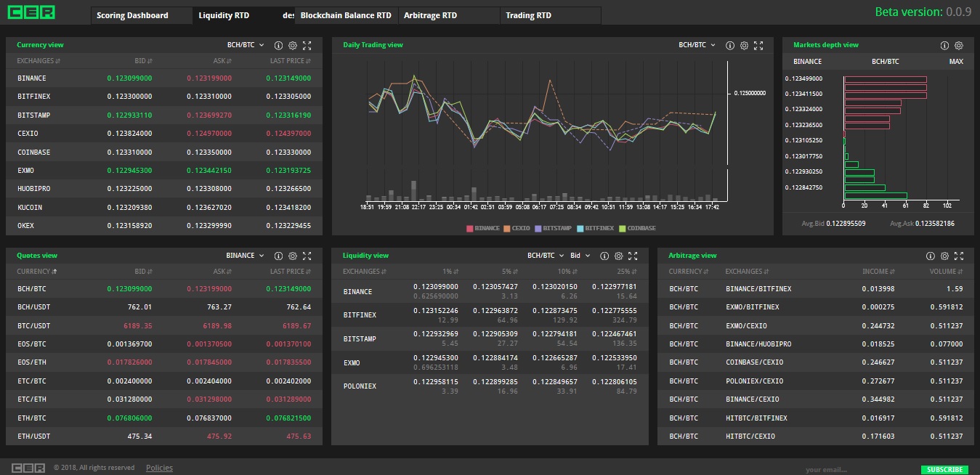
Task: Open Arbitrage view settings gear
Action: click(944, 256)
